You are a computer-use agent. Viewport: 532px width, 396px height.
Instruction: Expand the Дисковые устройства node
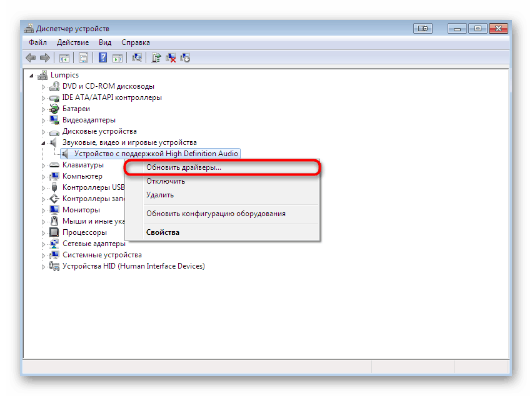click(x=43, y=132)
